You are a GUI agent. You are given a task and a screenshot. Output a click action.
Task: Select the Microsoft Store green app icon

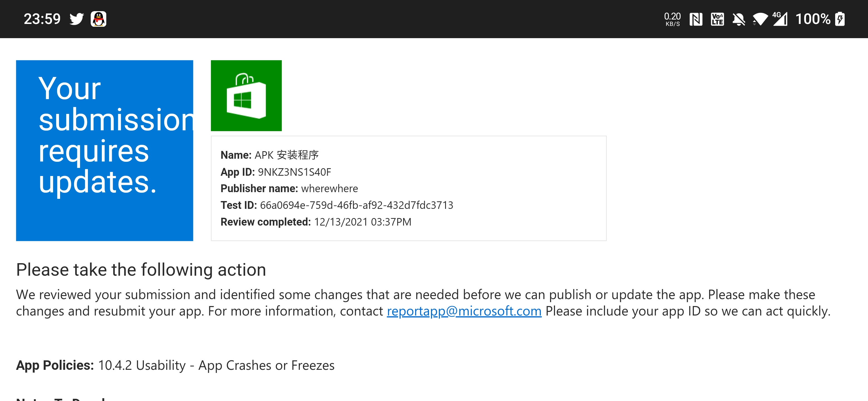[x=246, y=95]
